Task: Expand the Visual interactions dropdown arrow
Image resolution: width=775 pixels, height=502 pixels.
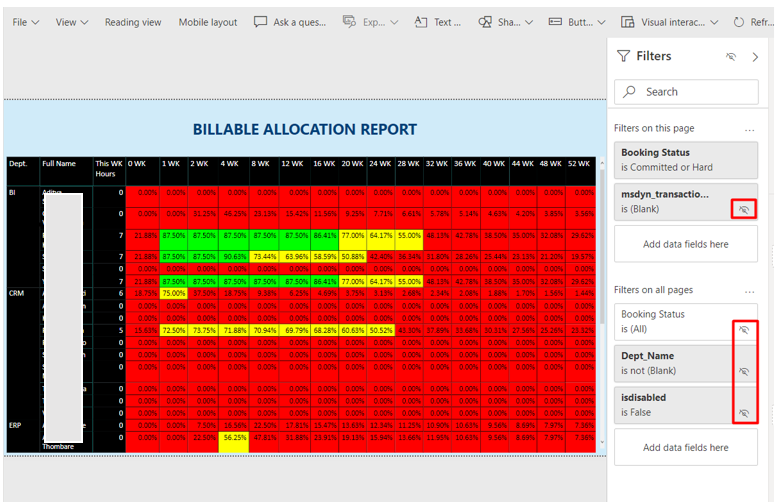Action: tap(714, 22)
